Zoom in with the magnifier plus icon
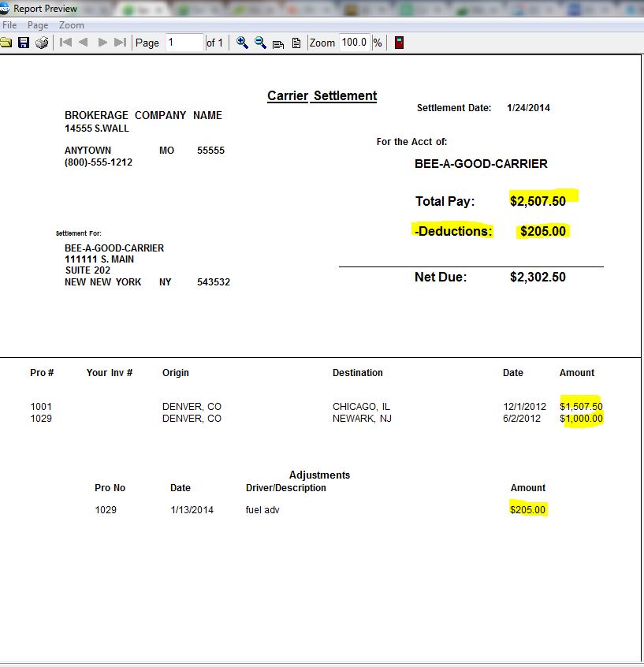 242,43
